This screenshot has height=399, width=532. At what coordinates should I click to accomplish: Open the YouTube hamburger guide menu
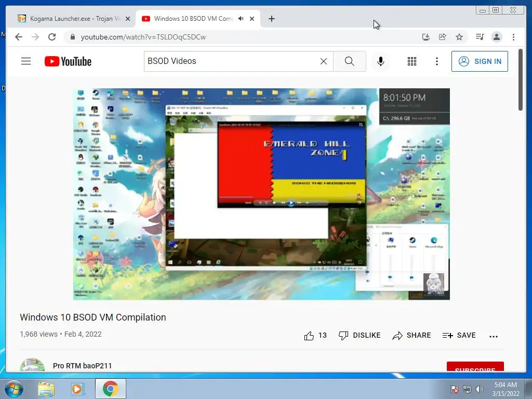point(26,61)
